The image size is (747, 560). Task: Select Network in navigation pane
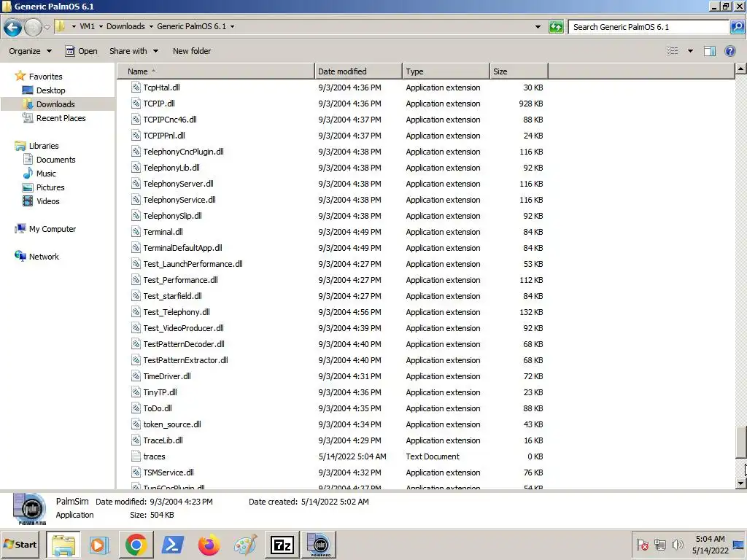coord(44,257)
